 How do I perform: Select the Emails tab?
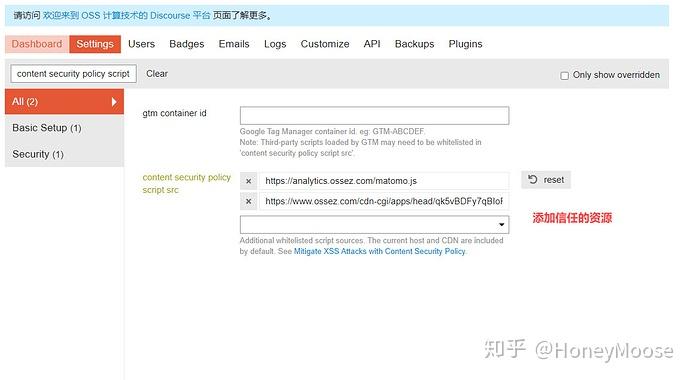(234, 44)
